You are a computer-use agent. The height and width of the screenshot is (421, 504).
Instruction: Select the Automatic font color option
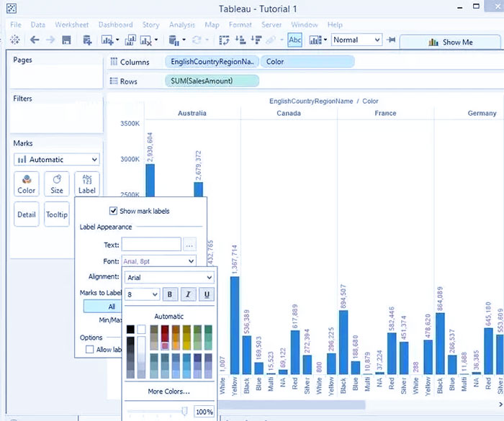(x=169, y=316)
